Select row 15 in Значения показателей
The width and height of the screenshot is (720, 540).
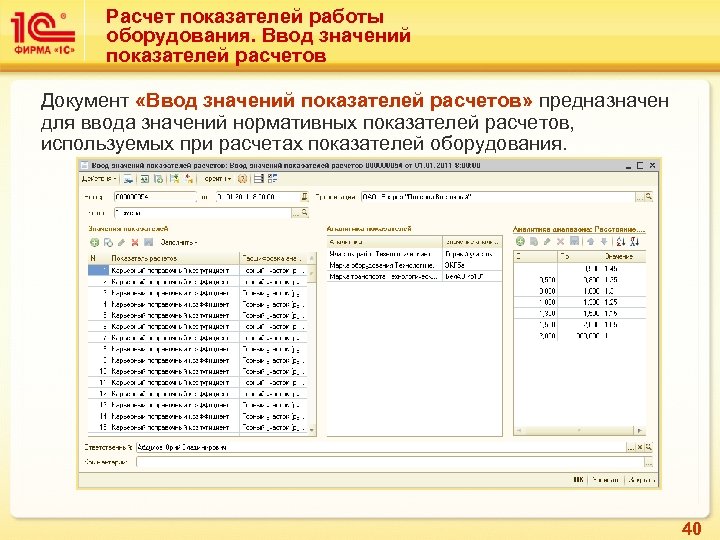pos(197,428)
